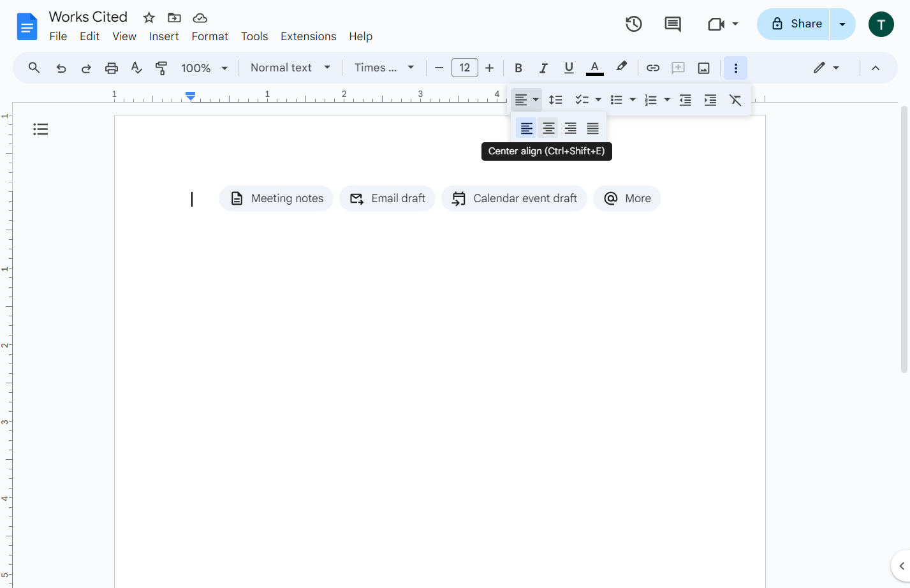Select right align option

coord(571,128)
